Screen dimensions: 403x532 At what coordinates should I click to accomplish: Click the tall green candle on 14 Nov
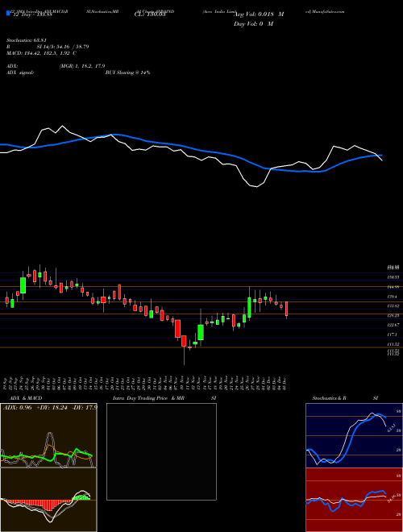[x=201, y=332]
